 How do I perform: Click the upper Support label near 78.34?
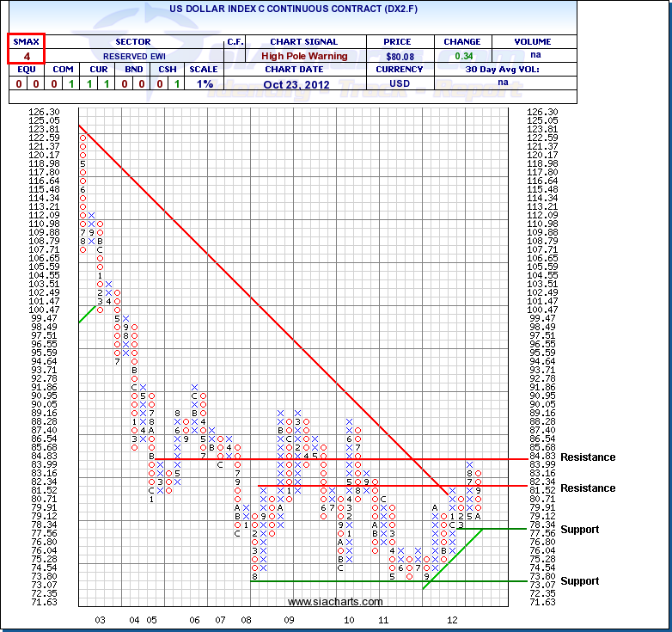[580, 530]
